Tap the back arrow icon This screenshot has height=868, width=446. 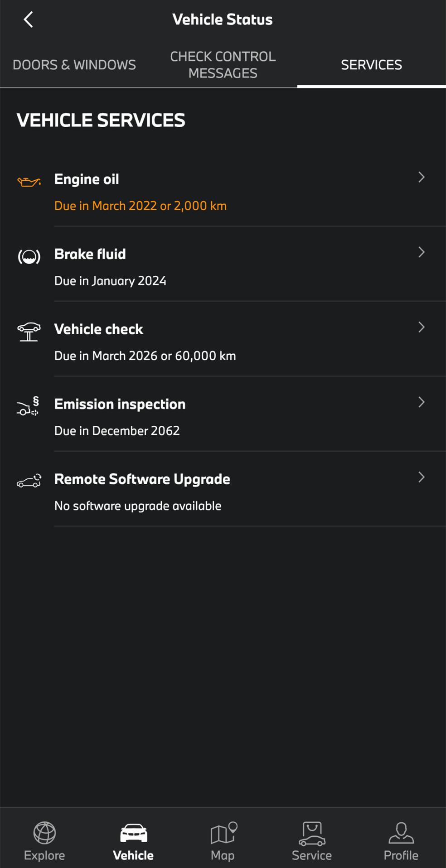click(x=28, y=19)
